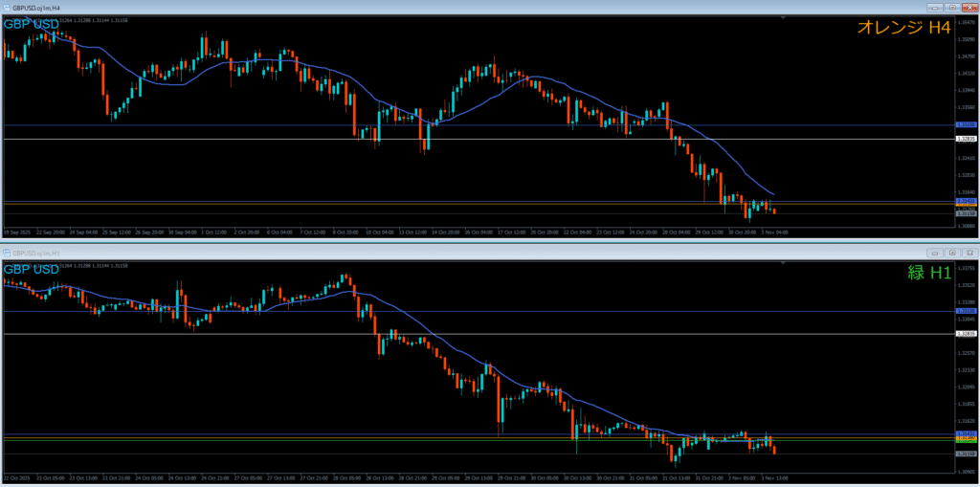Click the GBPUSD H4 window title text
The image size is (980, 487).
pos(34,7)
